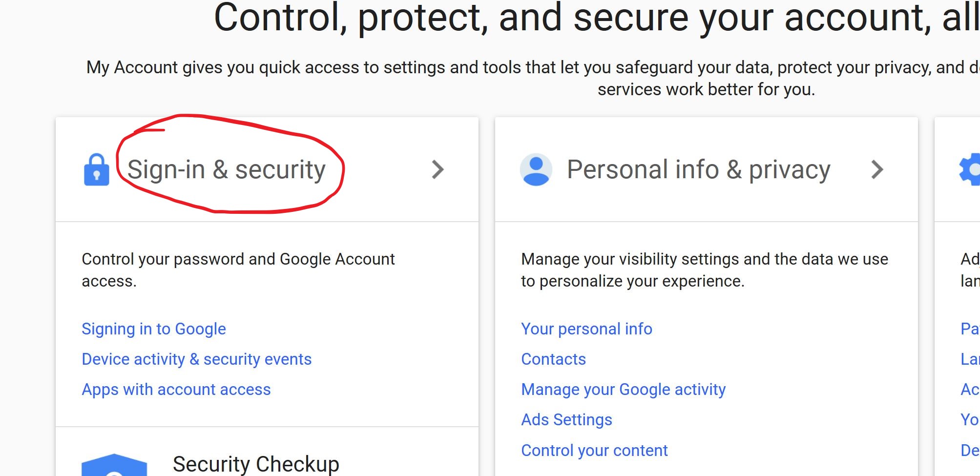The width and height of the screenshot is (980, 476).
Task: Open Control your content link
Action: (595, 450)
